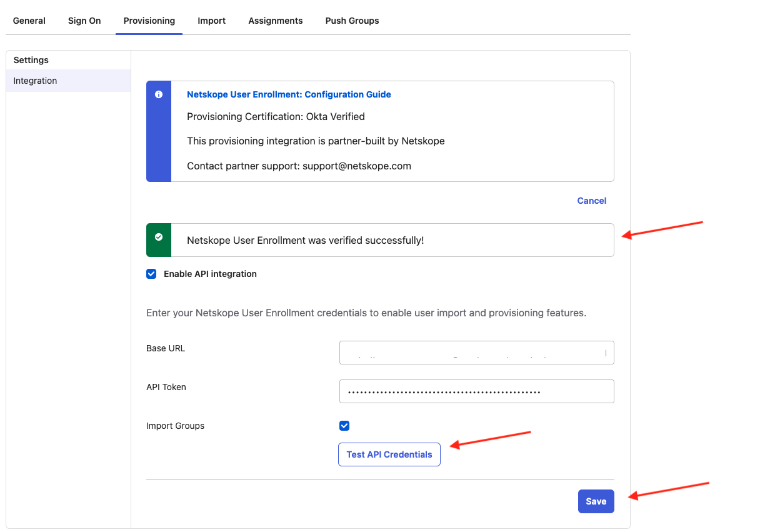Open the General tab
765x532 pixels.
click(x=29, y=21)
